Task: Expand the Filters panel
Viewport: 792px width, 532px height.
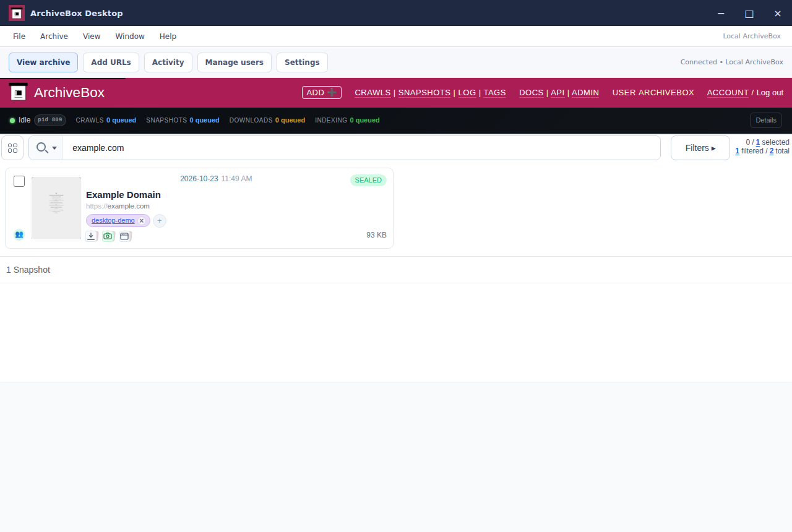Action: coord(700,148)
